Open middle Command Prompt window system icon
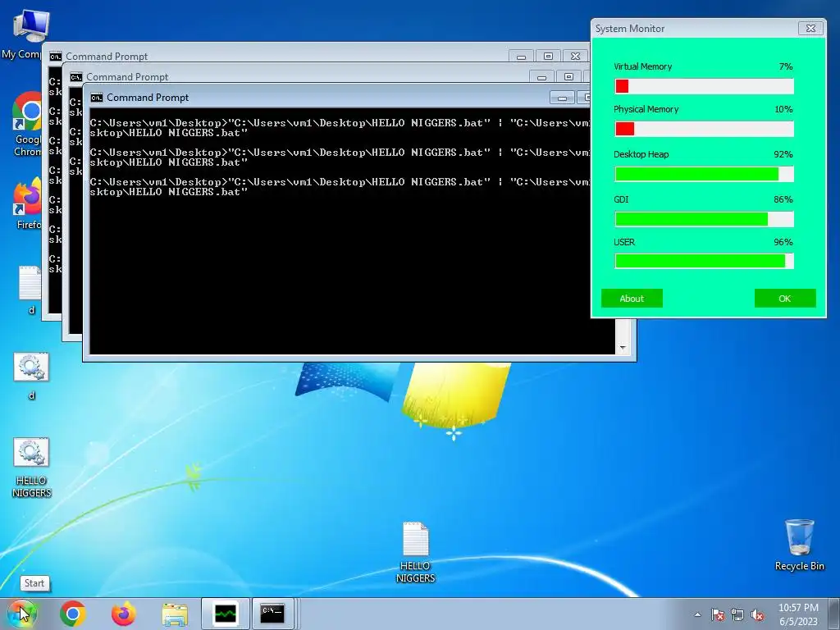The height and width of the screenshot is (630, 840). (x=76, y=77)
